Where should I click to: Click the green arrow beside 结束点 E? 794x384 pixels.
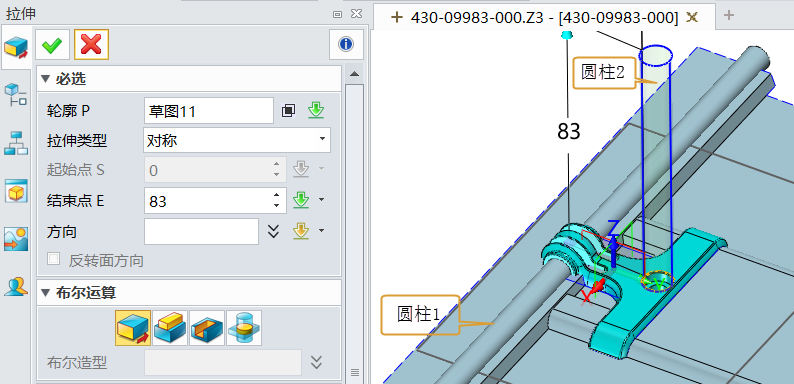pos(301,201)
